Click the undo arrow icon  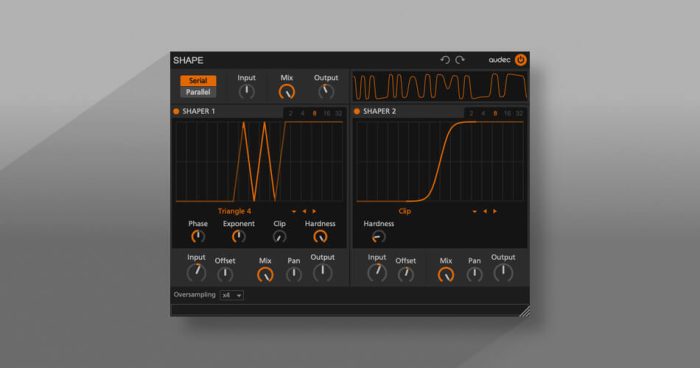(445, 60)
